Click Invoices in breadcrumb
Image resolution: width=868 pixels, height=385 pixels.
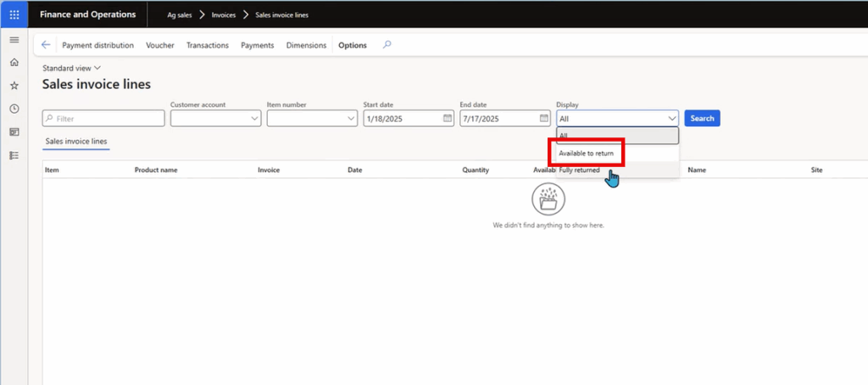pos(224,15)
